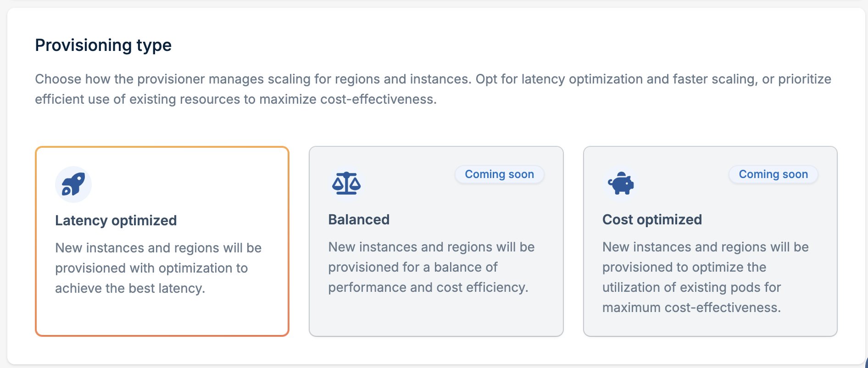
Task: Click 'performance and cost efficiency' text in Balanced card
Action: tap(428, 287)
